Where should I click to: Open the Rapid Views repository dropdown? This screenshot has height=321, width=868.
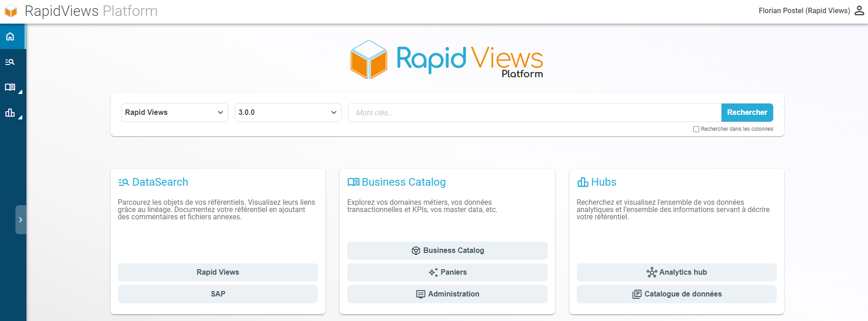(174, 113)
